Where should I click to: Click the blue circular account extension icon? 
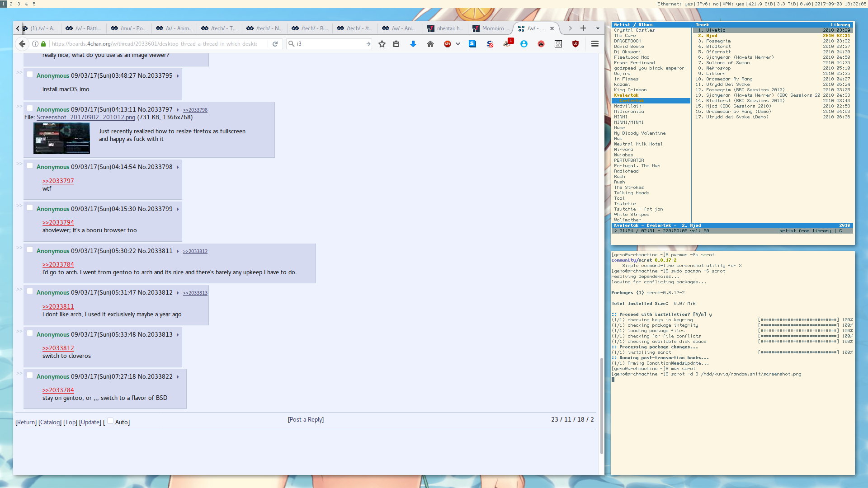[524, 44]
